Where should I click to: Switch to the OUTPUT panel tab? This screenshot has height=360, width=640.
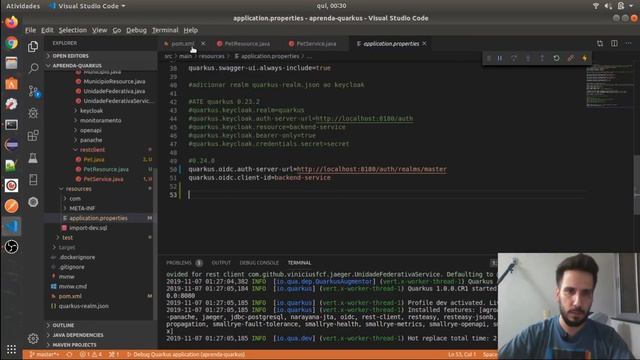[221, 263]
